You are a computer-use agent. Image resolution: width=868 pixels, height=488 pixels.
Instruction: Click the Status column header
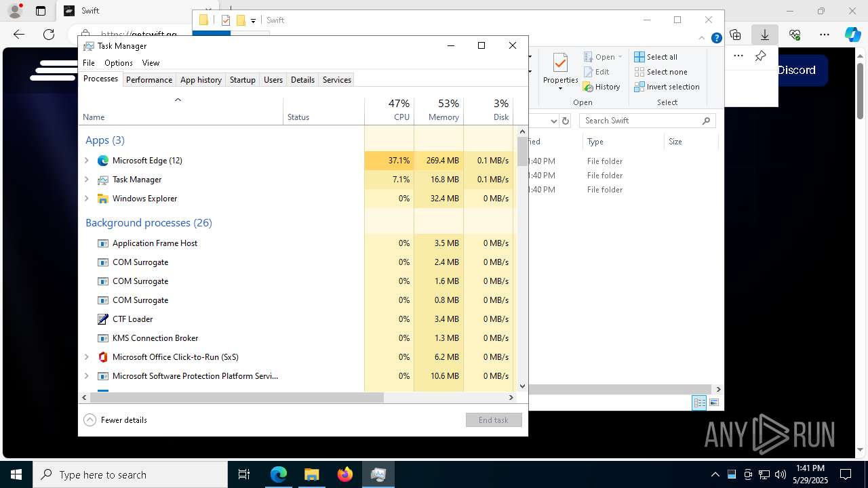(323, 111)
